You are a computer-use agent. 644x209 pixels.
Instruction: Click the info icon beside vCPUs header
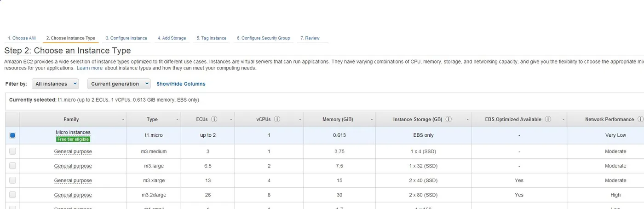[x=277, y=119]
